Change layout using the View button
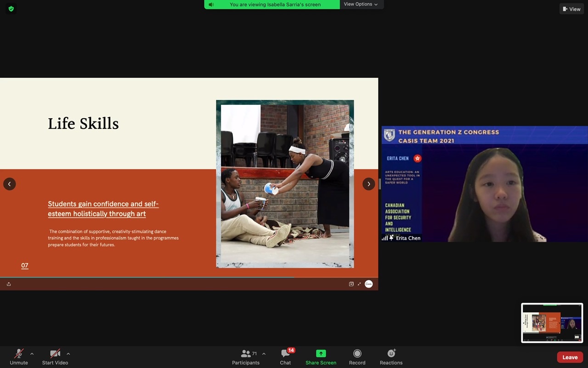 (571, 9)
